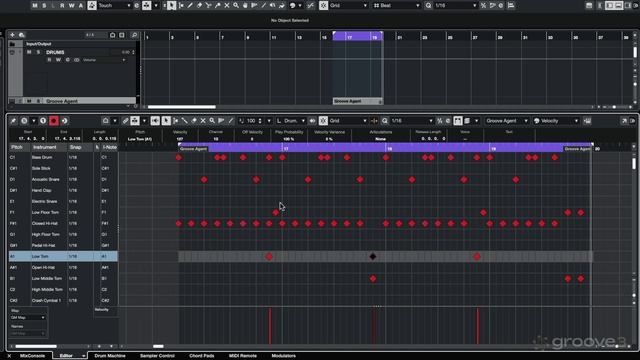This screenshot has height=360, width=640.
Task: Toggle global Mute M button in top toolbar
Action: pos(35,5)
